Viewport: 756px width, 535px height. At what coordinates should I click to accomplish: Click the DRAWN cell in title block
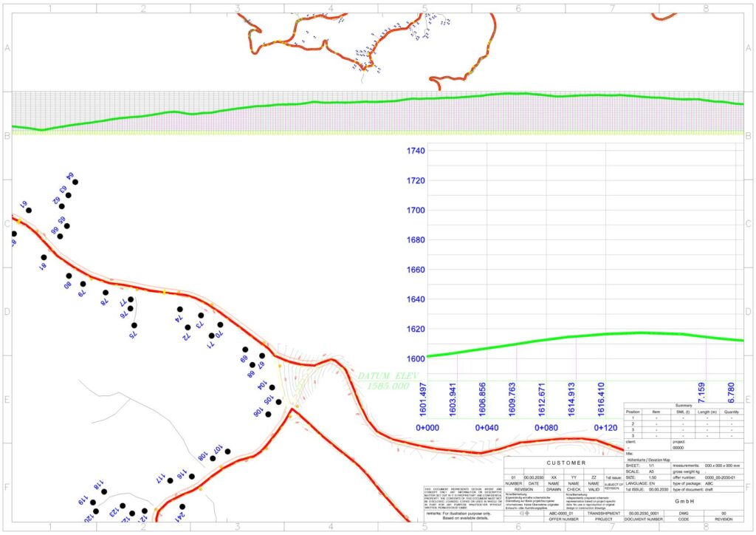pos(554,489)
